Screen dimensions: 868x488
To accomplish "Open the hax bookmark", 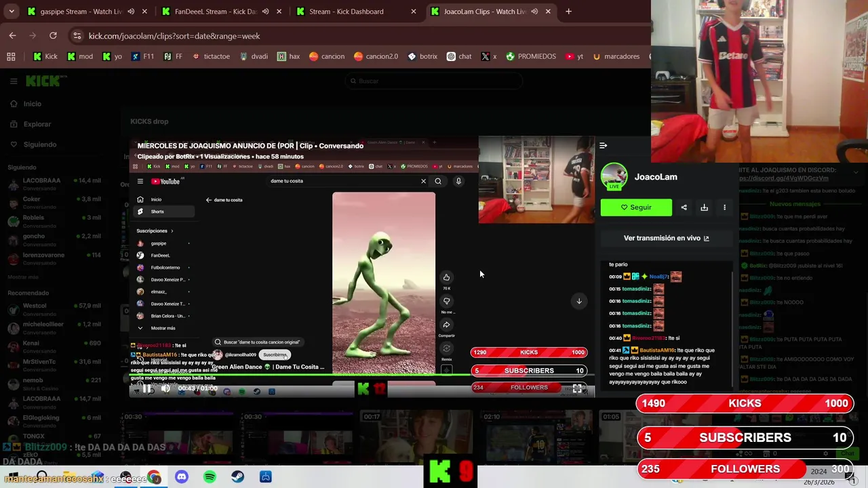I will 288,57.
